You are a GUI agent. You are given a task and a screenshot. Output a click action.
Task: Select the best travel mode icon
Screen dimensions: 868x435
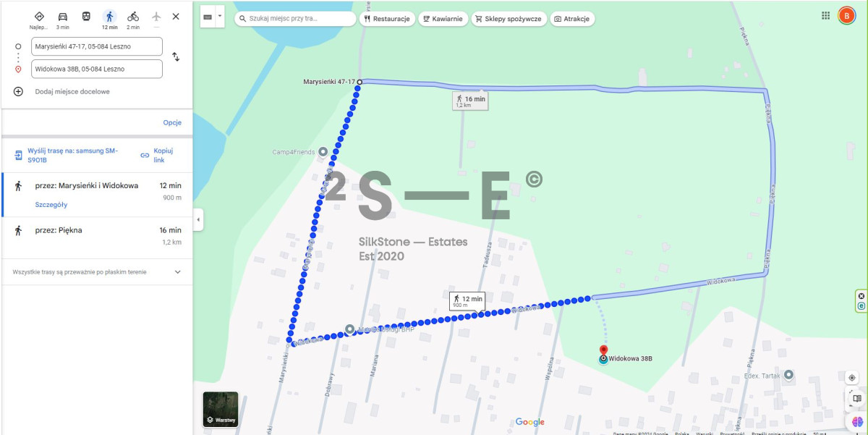(x=39, y=17)
